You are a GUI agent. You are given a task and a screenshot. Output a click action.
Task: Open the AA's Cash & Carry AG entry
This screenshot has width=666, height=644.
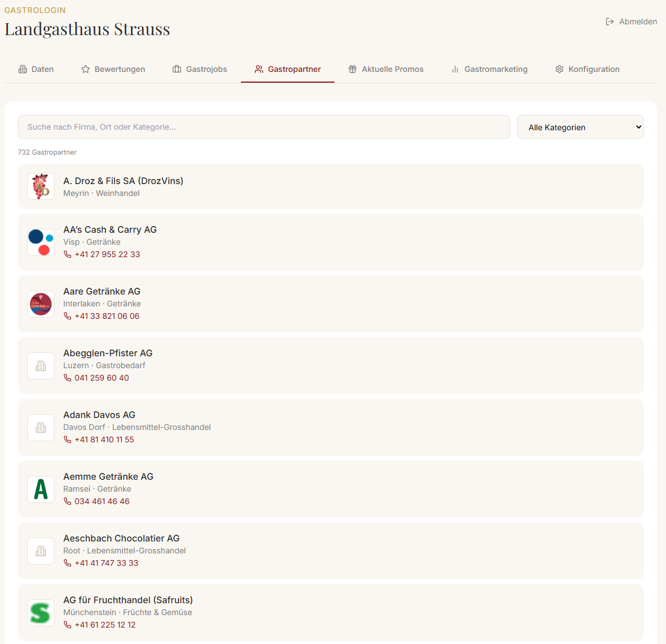[331, 242]
